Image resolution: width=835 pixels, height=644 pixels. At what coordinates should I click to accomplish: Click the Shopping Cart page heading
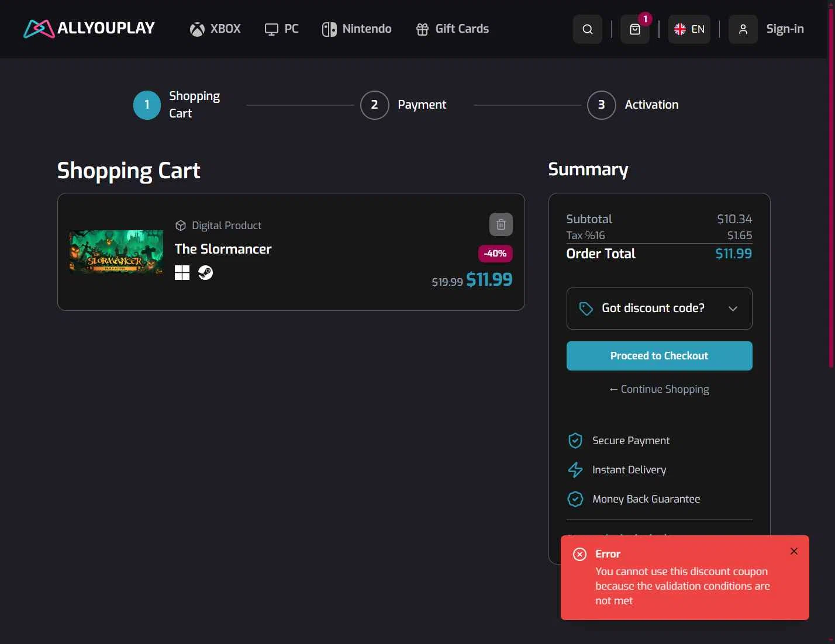[x=129, y=171]
